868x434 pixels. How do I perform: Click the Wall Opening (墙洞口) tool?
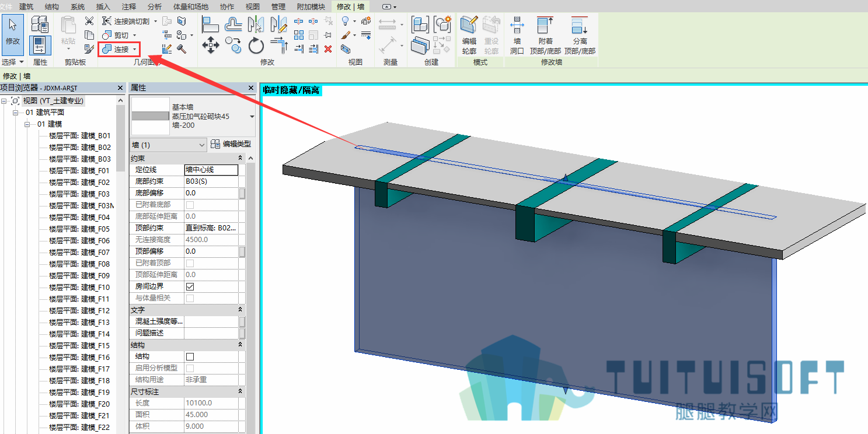[x=517, y=36]
